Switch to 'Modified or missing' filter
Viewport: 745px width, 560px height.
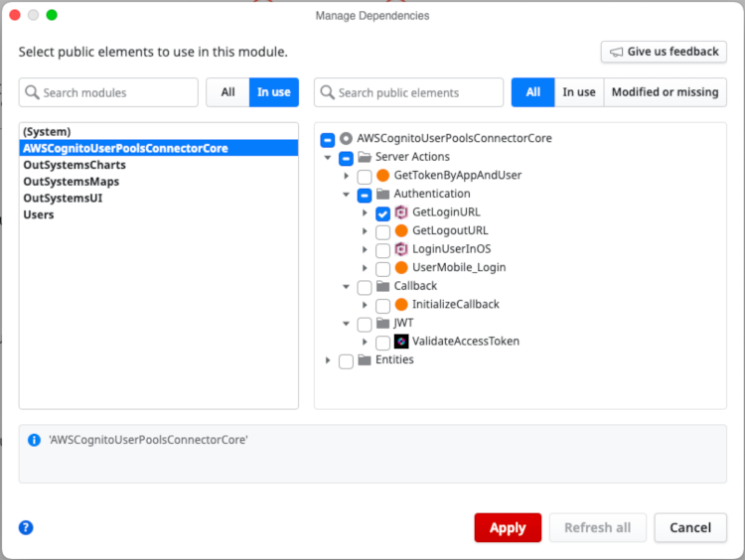pyautogui.click(x=666, y=92)
